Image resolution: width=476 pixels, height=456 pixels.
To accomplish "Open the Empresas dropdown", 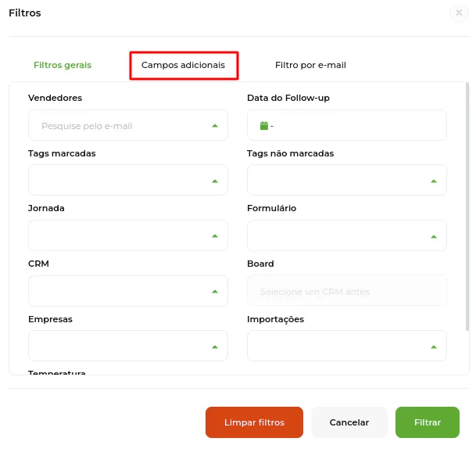I will click(x=128, y=346).
